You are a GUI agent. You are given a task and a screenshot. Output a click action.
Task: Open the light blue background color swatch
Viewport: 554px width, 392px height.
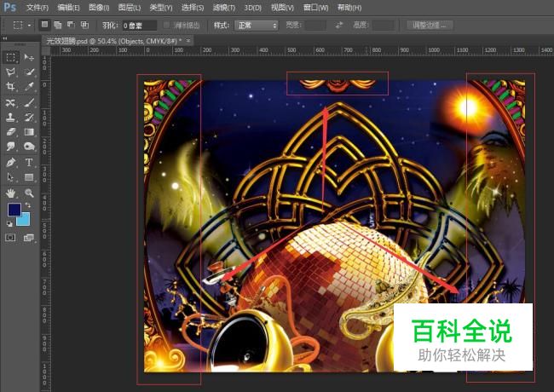point(25,221)
